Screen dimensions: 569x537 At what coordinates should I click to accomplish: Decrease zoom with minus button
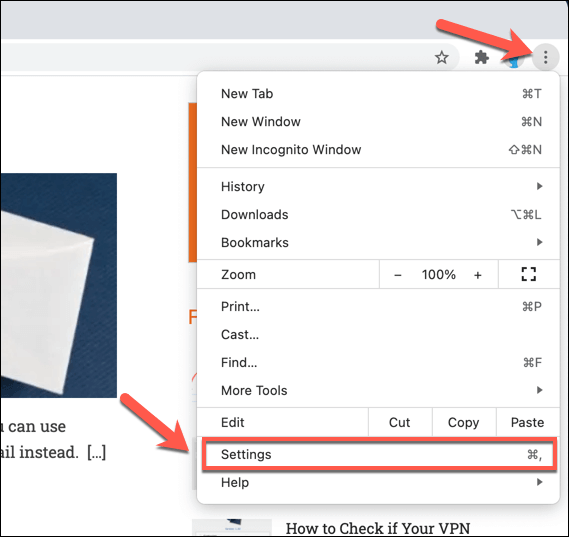398,275
